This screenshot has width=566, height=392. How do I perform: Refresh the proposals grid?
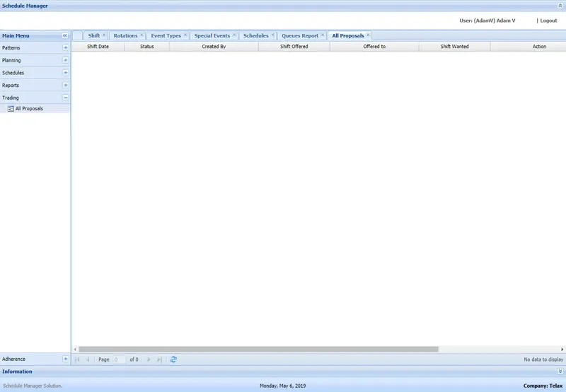[x=173, y=359]
